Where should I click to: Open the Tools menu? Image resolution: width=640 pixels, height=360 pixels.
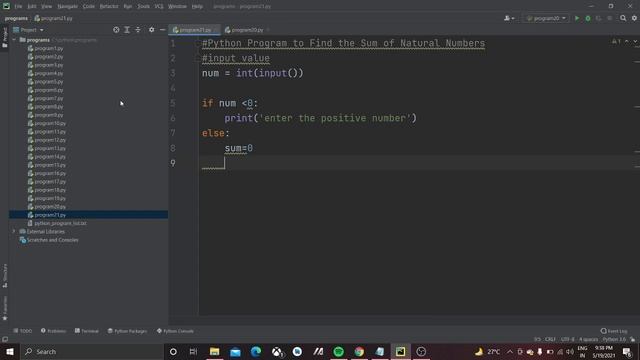[143, 6]
